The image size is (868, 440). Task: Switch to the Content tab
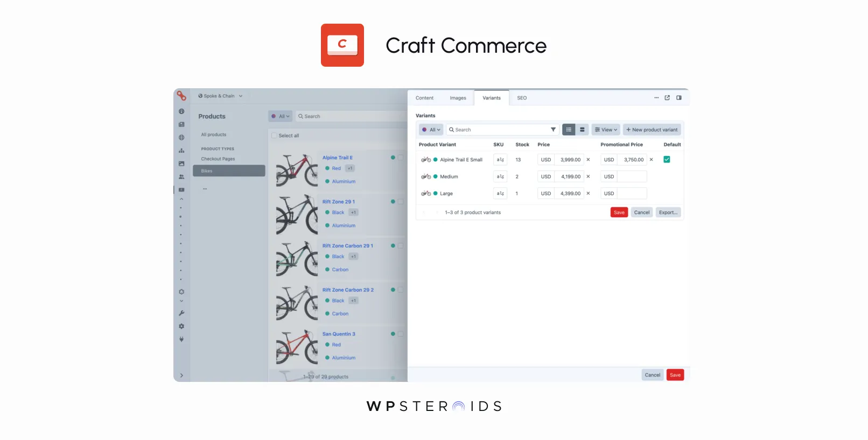[x=424, y=98]
